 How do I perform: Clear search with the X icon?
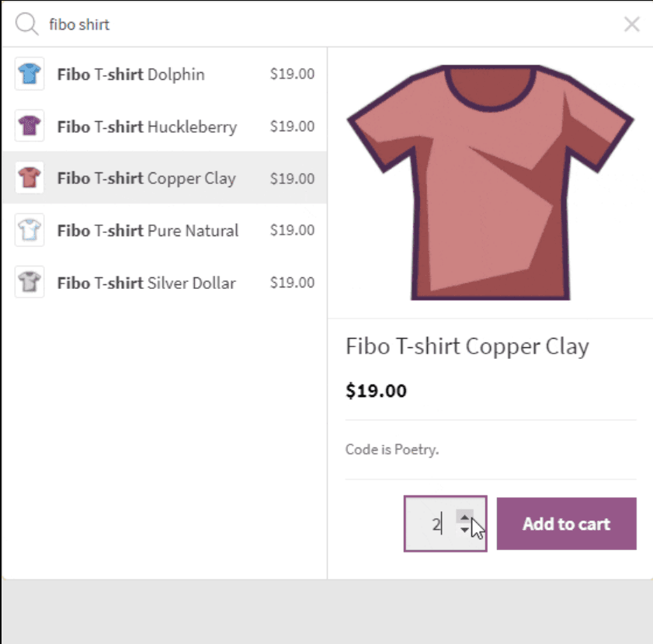[631, 25]
